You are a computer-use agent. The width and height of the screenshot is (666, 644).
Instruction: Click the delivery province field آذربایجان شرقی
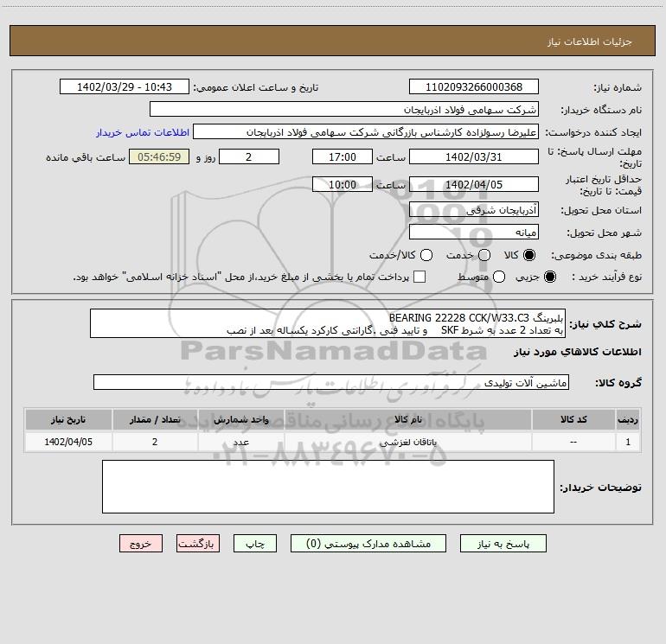[474, 209]
